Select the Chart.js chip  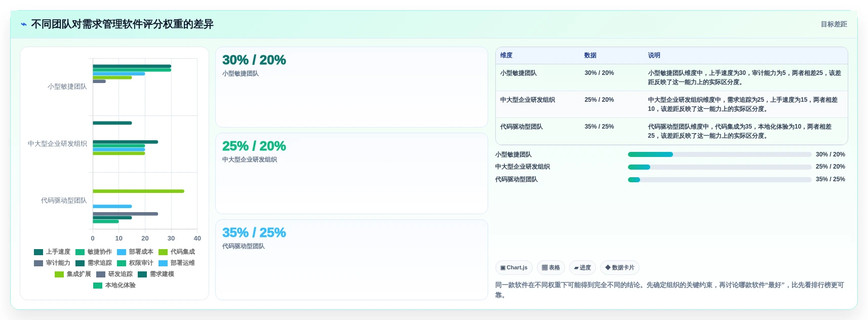tap(514, 267)
